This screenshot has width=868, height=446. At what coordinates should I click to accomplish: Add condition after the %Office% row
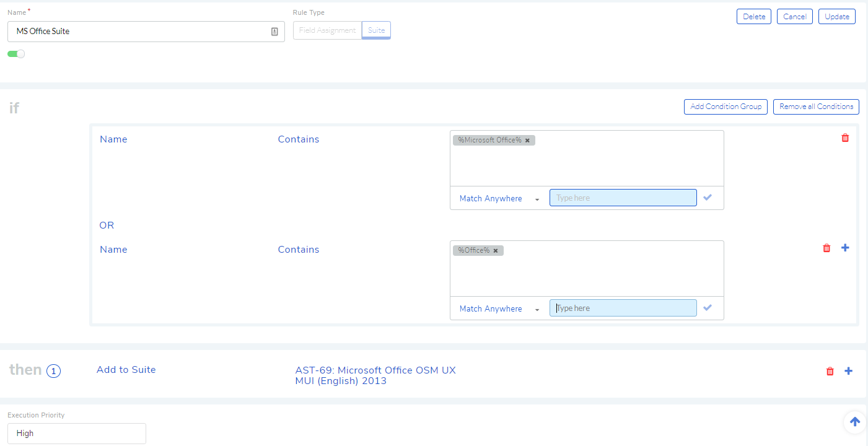tap(845, 248)
